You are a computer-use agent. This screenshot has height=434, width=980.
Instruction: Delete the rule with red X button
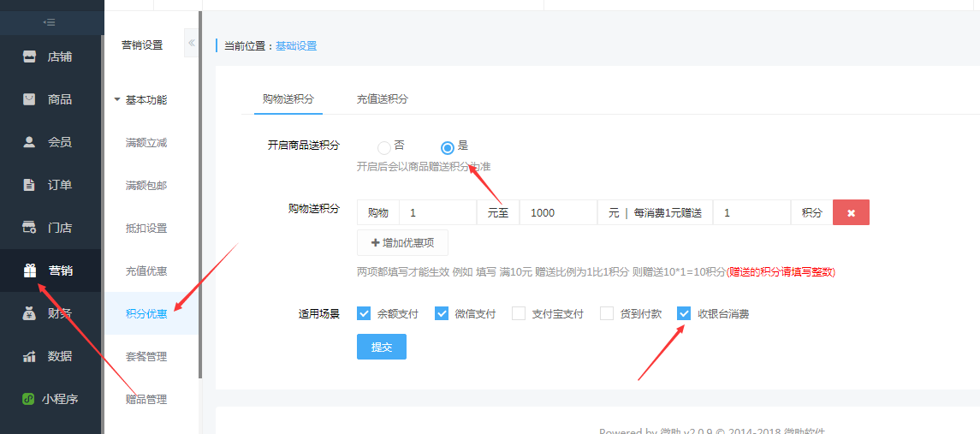coord(851,213)
